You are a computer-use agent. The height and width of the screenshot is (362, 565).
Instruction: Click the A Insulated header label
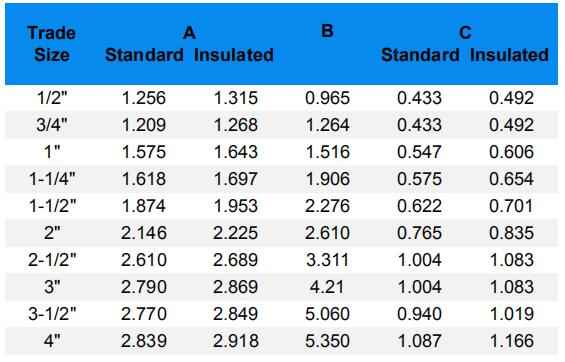point(234,55)
